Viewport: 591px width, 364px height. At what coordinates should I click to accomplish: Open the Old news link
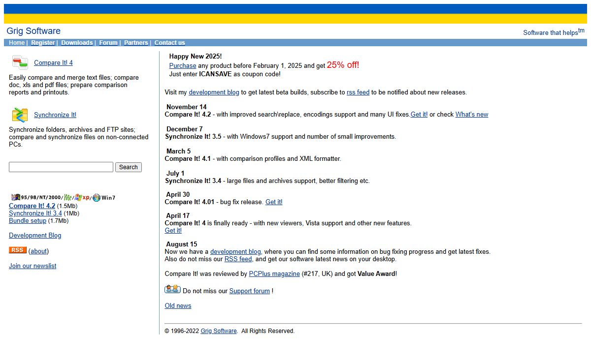[x=178, y=306]
